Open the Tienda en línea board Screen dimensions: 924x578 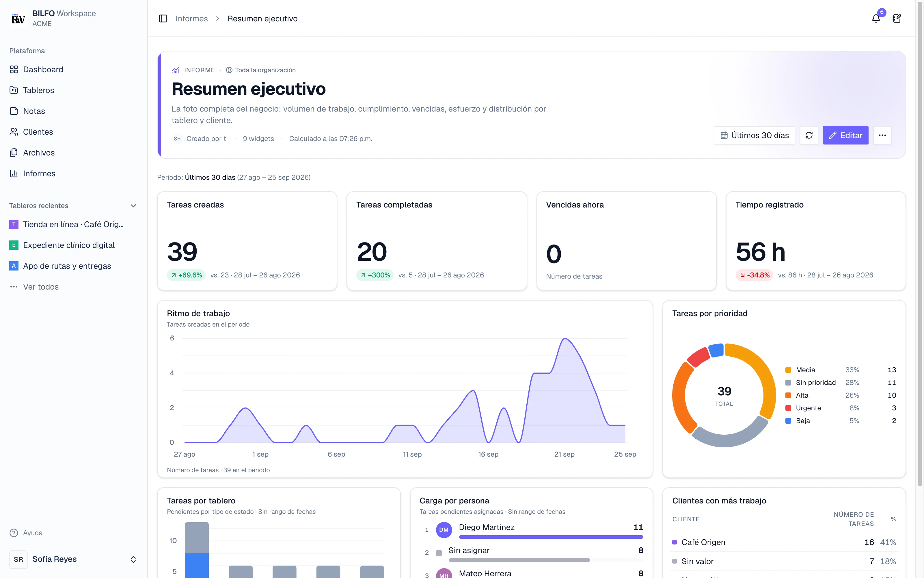(74, 224)
